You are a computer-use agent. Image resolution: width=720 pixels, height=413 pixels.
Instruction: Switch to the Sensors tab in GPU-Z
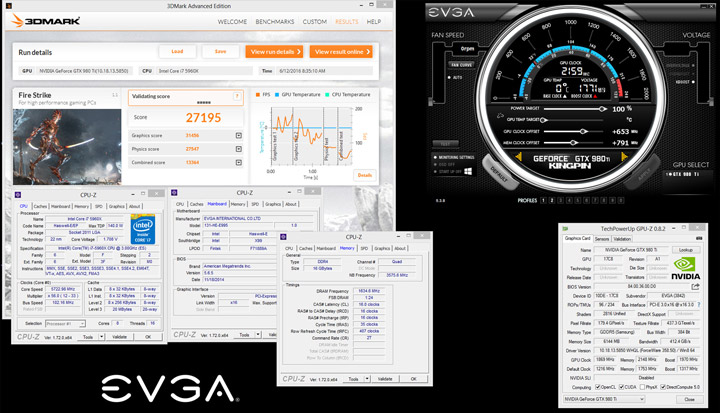(x=602, y=239)
